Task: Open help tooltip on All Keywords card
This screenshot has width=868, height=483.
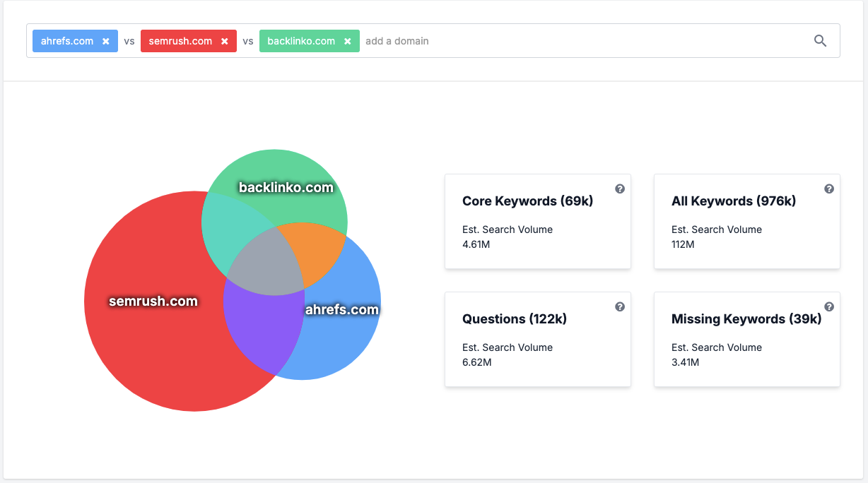Action: tap(828, 189)
